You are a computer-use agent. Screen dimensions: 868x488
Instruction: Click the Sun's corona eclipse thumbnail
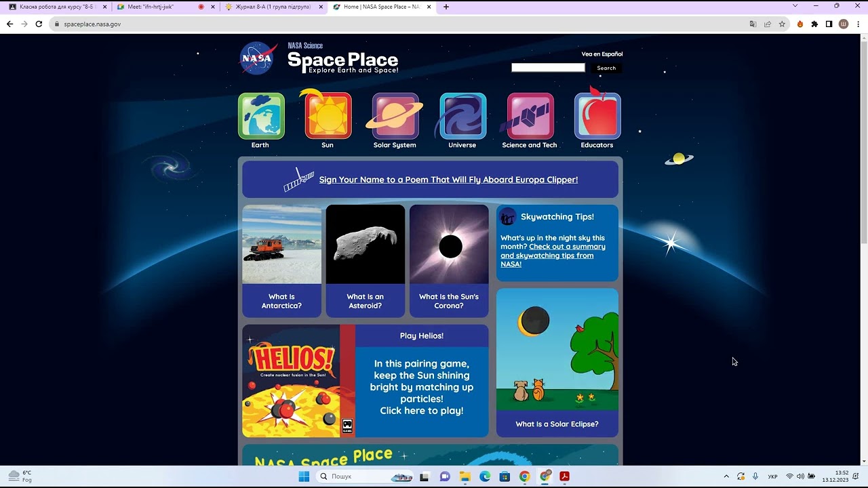(449, 244)
